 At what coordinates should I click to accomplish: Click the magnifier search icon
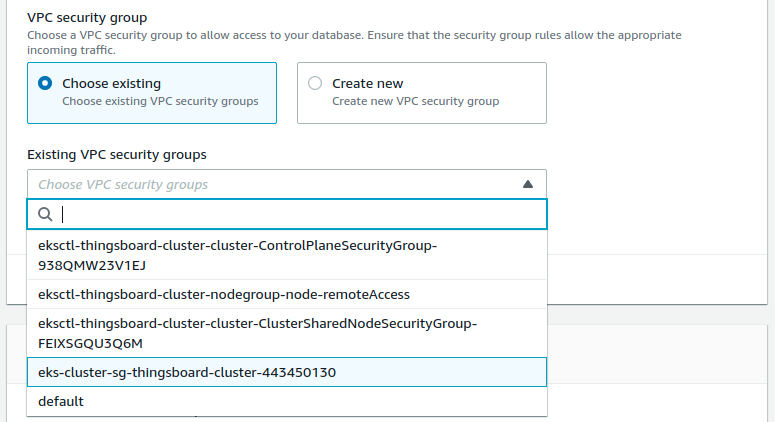click(x=44, y=214)
